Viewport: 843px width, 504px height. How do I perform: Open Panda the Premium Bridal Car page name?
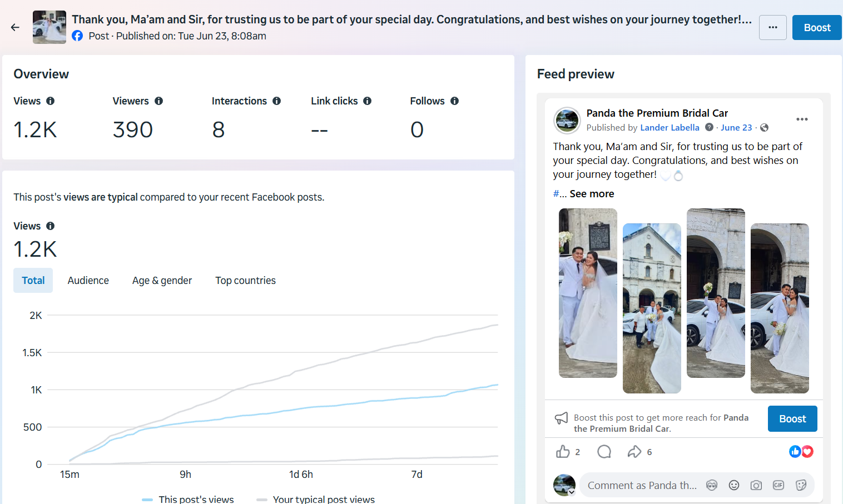657,113
